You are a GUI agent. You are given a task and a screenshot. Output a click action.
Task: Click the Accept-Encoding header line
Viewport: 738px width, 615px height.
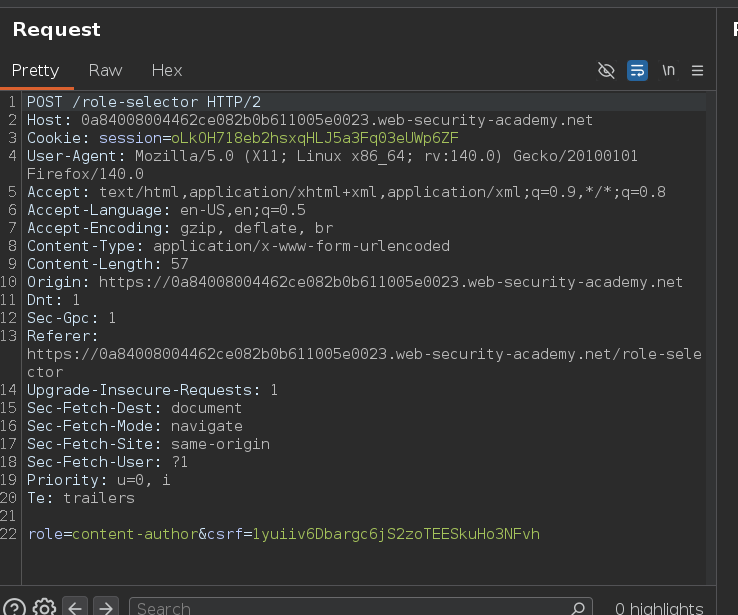[x=180, y=228]
